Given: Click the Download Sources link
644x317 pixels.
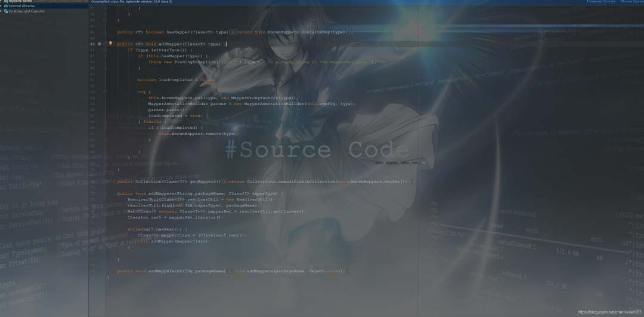Looking at the screenshot, I should [x=601, y=2].
